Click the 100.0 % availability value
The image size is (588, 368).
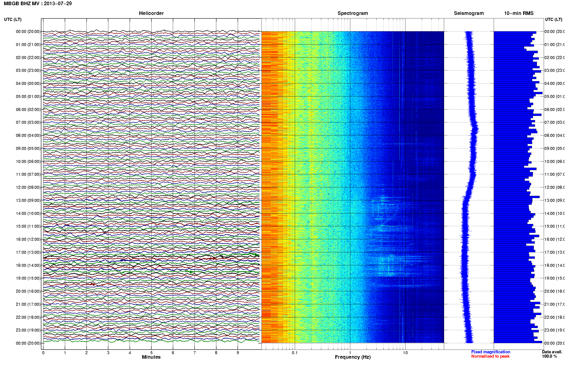549,356
